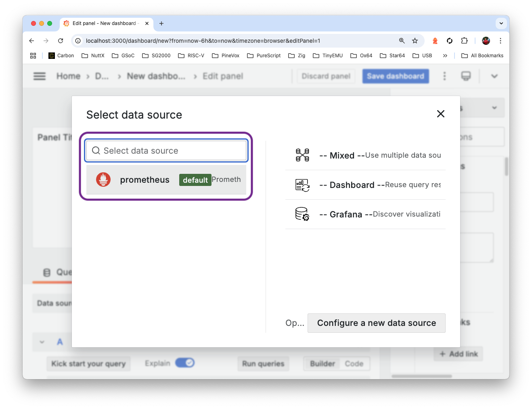Switch to Code query mode
This screenshot has width=532, height=409.
354,363
